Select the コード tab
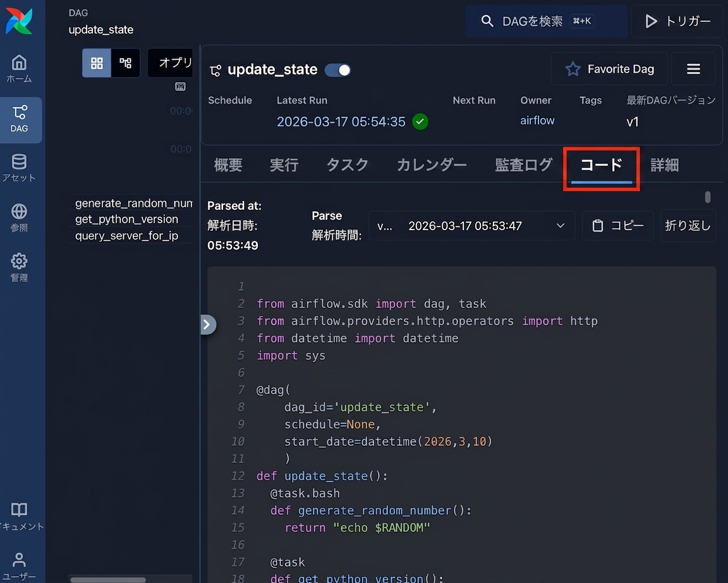 (x=601, y=166)
